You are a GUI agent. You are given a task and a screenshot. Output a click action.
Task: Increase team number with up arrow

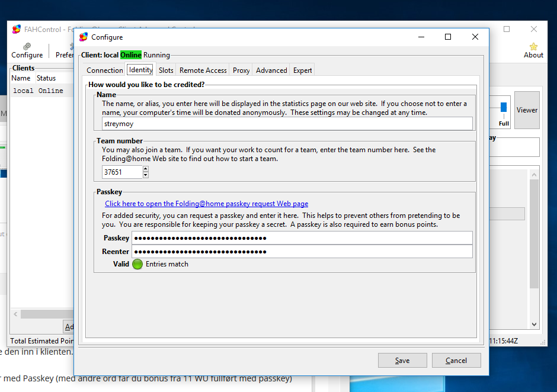tap(146, 169)
